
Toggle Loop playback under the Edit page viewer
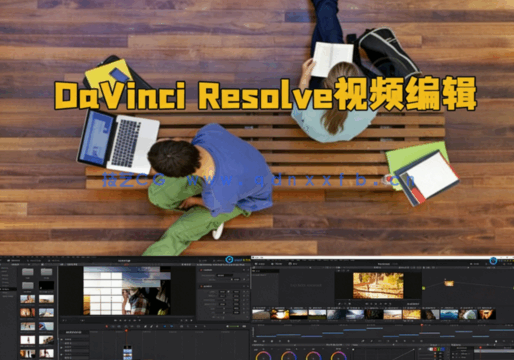click(x=140, y=320)
